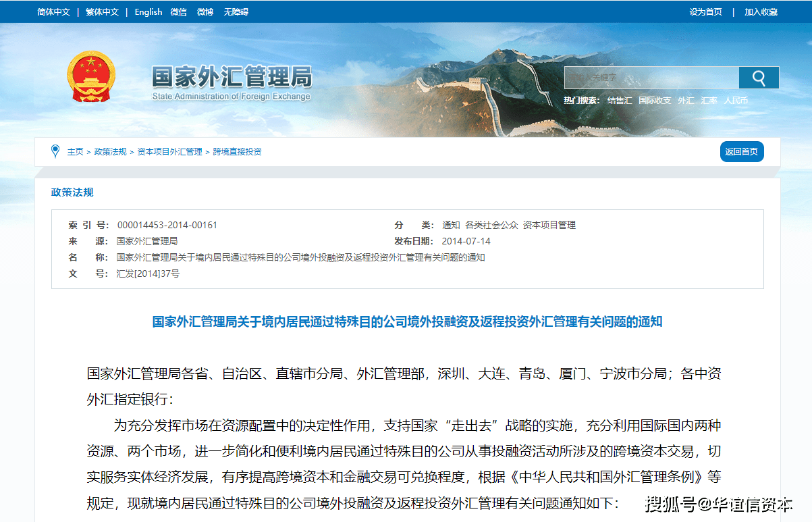The width and height of the screenshot is (812, 522).
Task: Click 设为首页 to set homepage
Action: coord(704,11)
